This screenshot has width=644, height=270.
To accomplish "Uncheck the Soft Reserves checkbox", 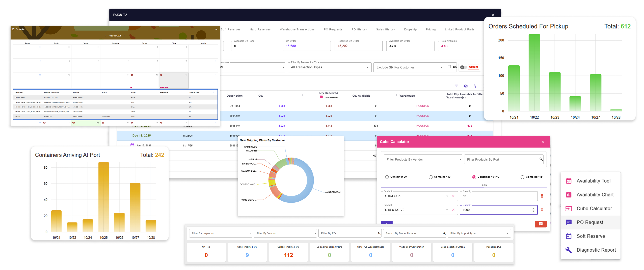I will [321, 97].
